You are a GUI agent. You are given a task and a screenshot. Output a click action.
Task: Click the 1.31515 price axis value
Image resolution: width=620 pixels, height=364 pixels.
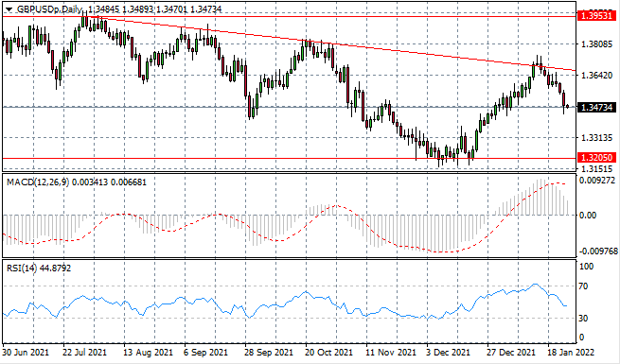click(597, 169)
